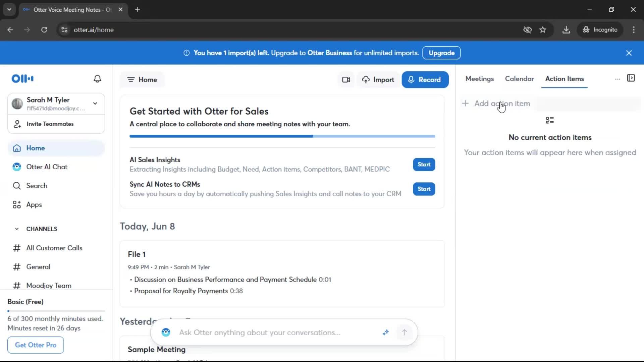Open new browser tab

pos(137,10)
